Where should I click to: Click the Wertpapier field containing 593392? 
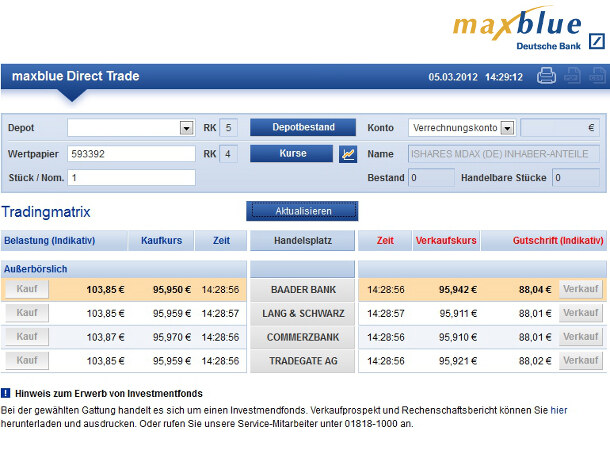(130, 154)
